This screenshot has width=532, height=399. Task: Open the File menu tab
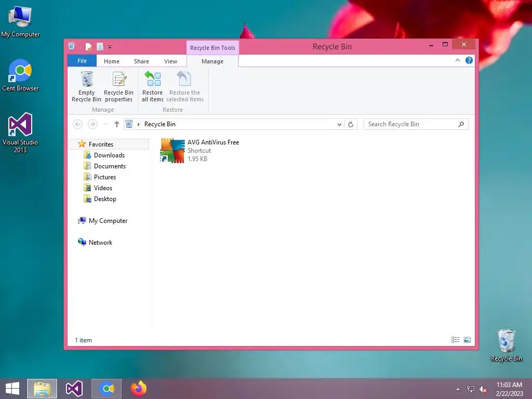[x=82, y=61]
